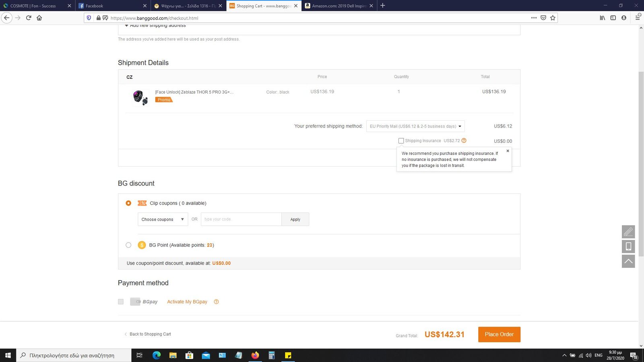This screenshot has height=362, width=644.
Task: Switch to the Greek forum search tab
Action: pos(188,6)
